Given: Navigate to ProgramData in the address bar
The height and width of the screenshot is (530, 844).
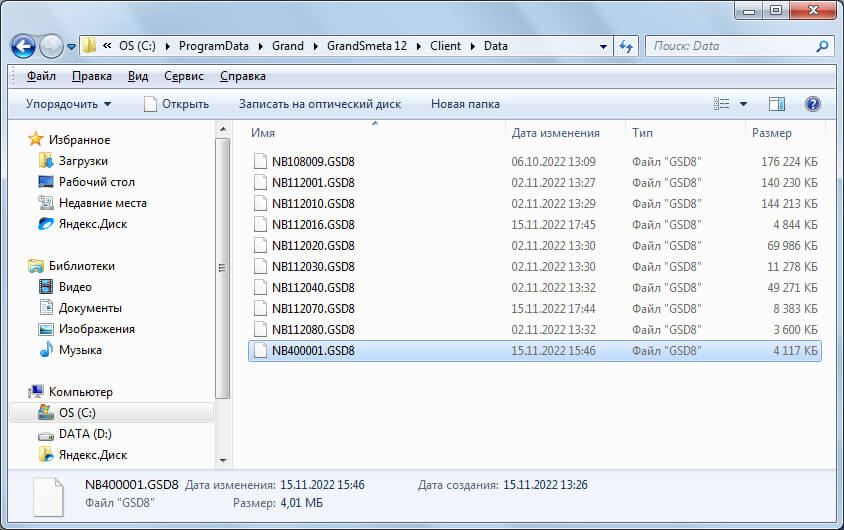Looking at the screenshot, I should pyautogui.click(x=214, y=46).
